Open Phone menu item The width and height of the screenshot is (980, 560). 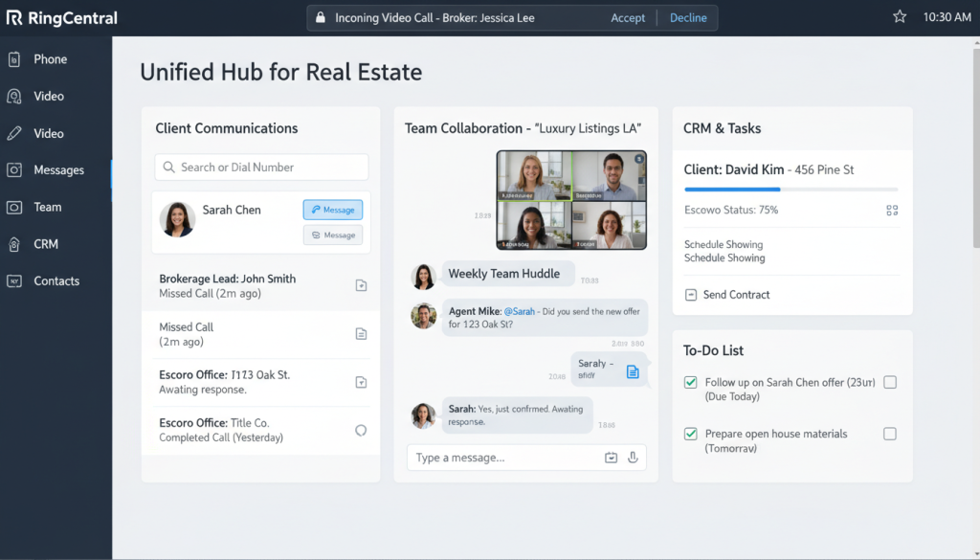point(51,59)
